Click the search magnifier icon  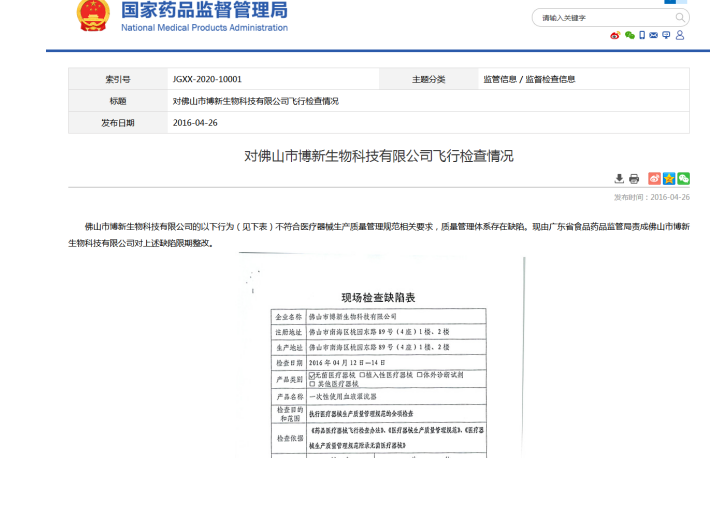680,18
